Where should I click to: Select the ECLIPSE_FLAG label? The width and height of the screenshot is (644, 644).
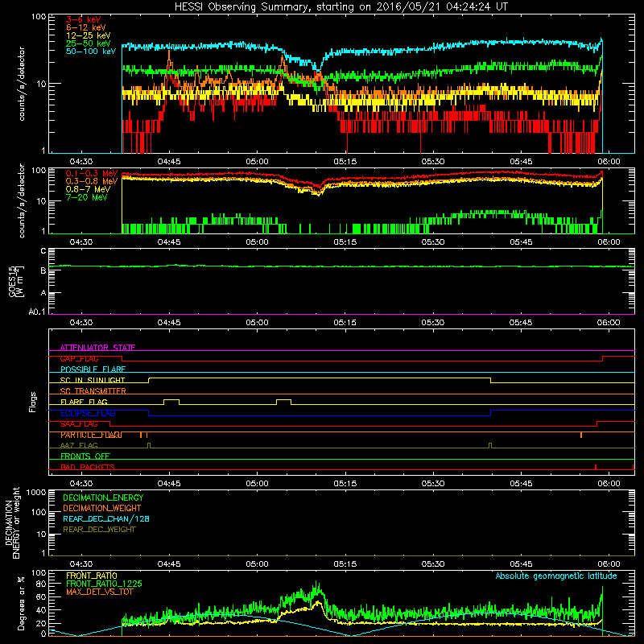pos(88,413)
